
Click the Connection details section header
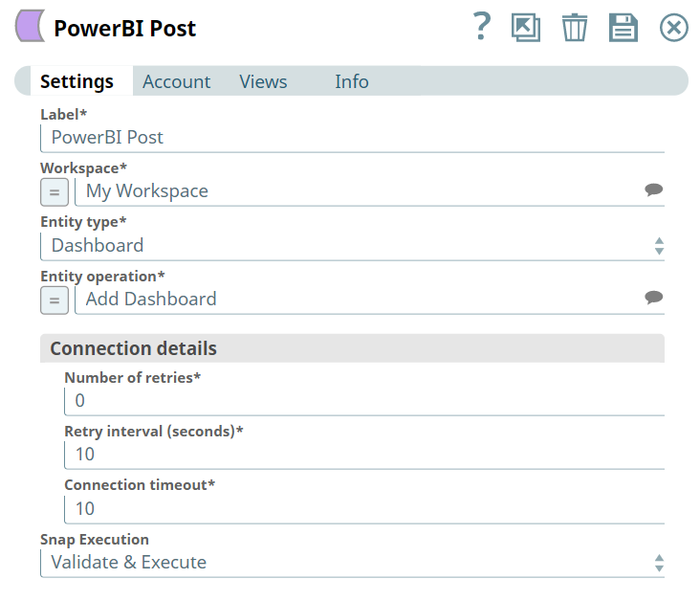click(352, 348)
